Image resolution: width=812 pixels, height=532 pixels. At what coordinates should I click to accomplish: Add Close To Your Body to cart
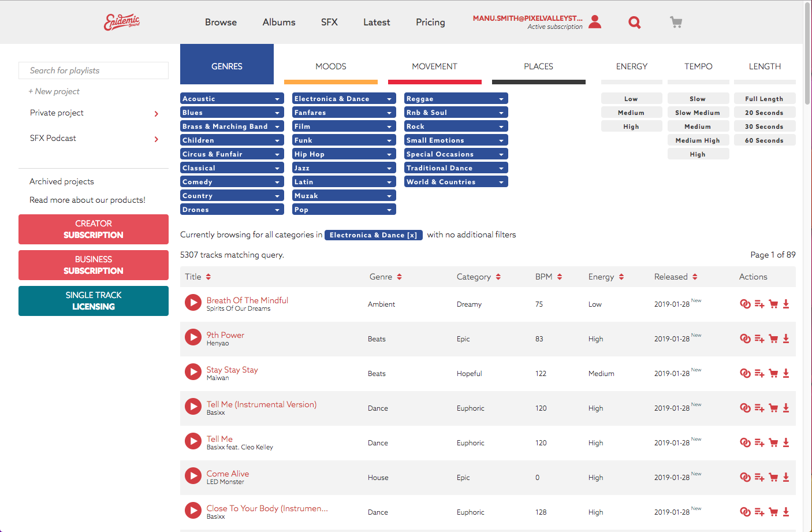773,512
